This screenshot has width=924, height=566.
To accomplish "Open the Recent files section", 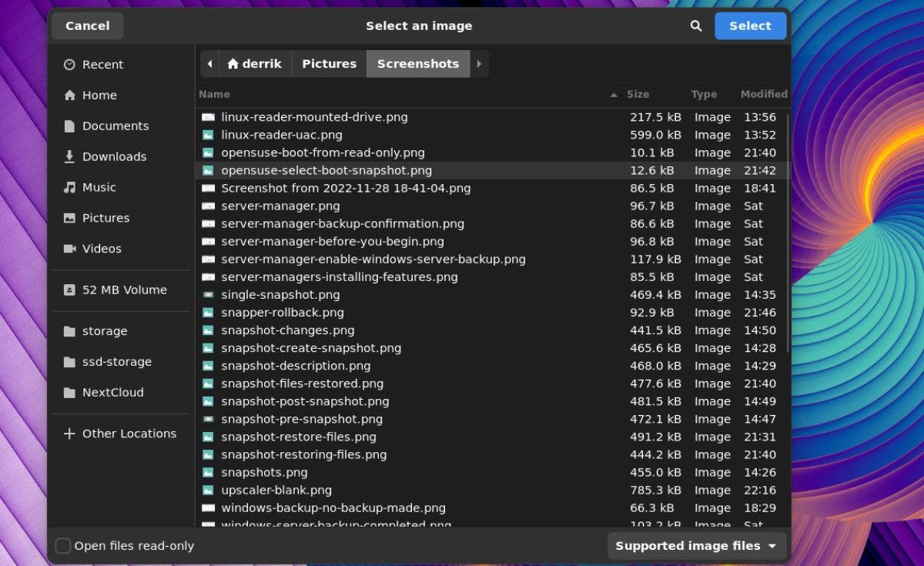I will click(101, 64).
